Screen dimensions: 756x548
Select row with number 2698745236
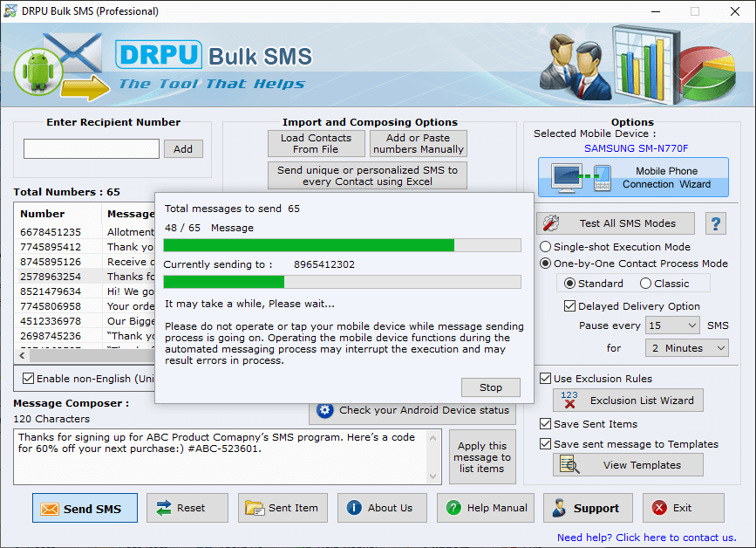click(85, 336)
